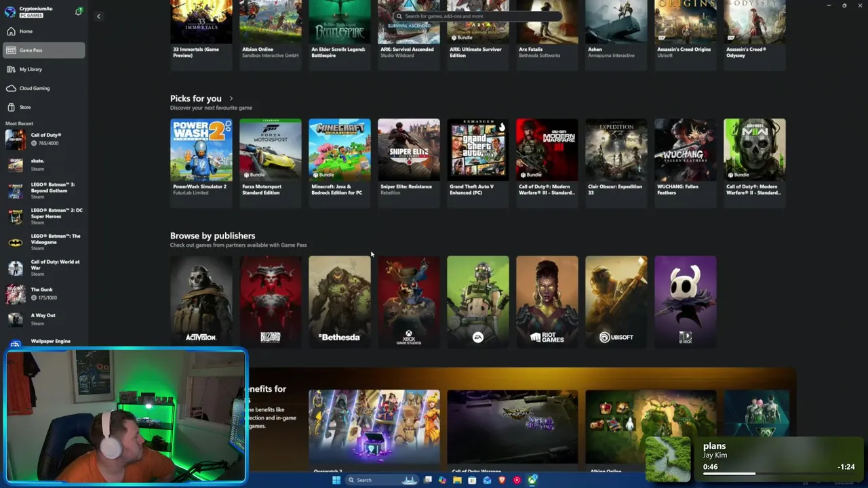The width and height of the screenshot is (868, 488).
Task: Open Call of Duty in Most Recent
Action: coord(44,139)
